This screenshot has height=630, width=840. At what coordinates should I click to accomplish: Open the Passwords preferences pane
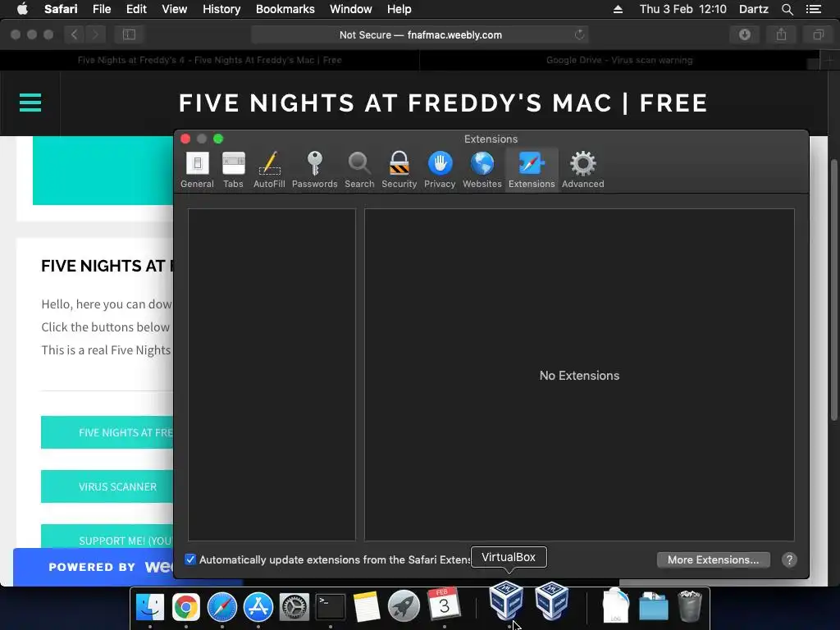(314, 170)
